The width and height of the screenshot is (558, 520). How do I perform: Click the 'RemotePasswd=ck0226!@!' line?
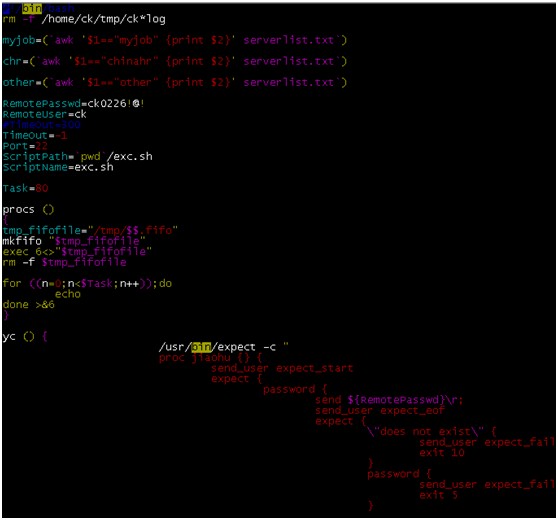coord(73,104)
